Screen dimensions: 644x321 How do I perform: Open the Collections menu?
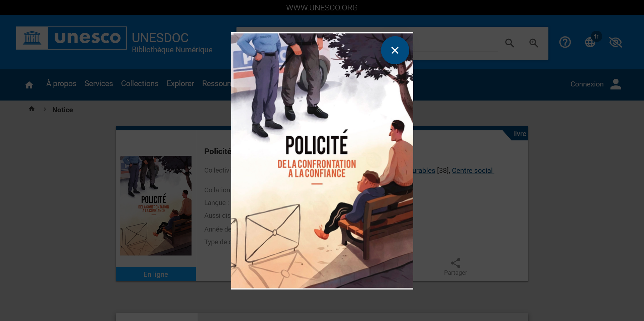(x=140, y=84)
